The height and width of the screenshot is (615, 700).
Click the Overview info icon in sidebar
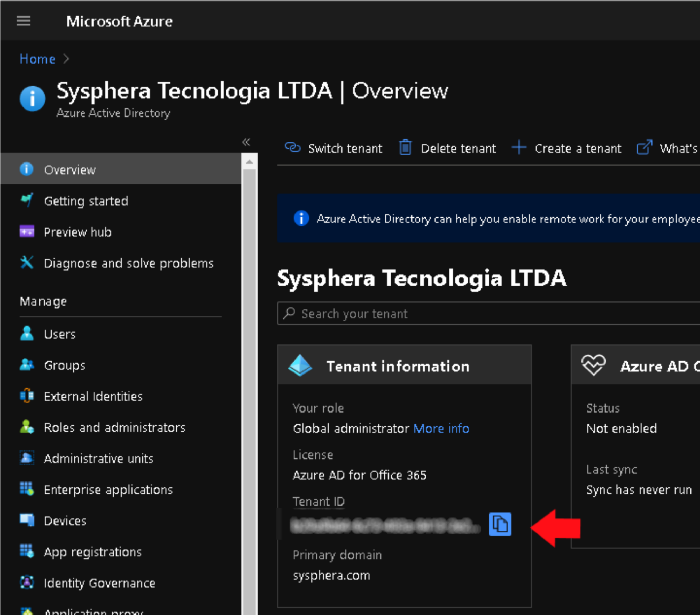click(x=26, y=169)
